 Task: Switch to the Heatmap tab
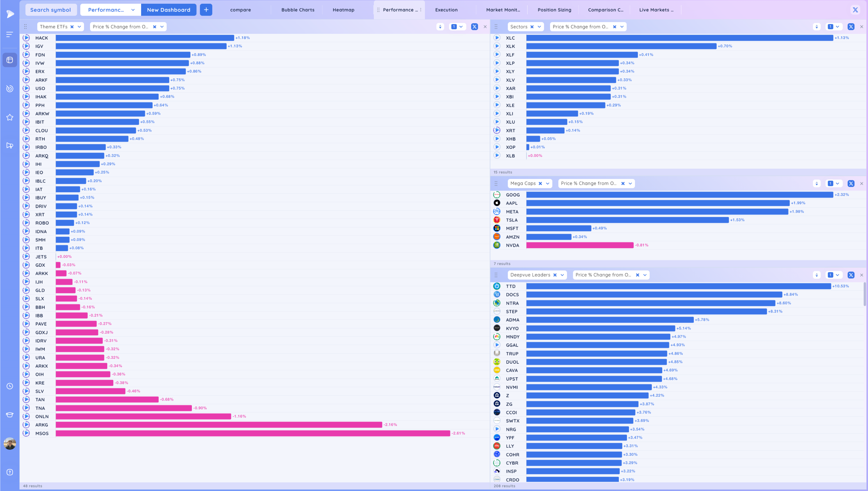click(x=344, y=10)
